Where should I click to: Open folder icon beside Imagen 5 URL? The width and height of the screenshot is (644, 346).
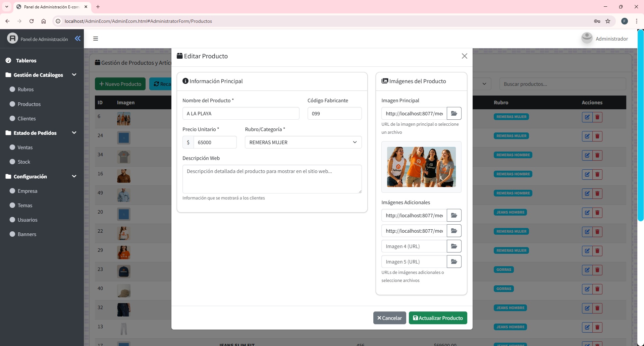pyautogui.click(x=454, y=262)
